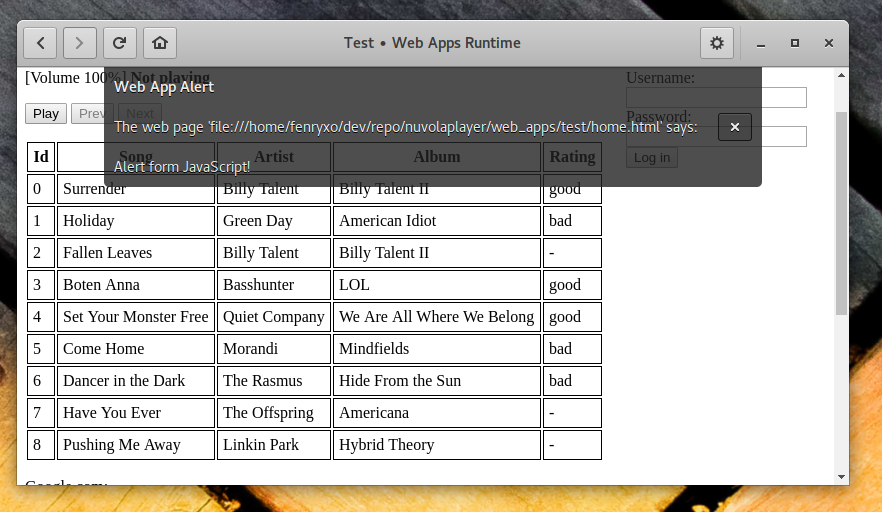Click the 'Mindfields' album cell
This screenshot has height=512, width=882.
pos(437,349)
